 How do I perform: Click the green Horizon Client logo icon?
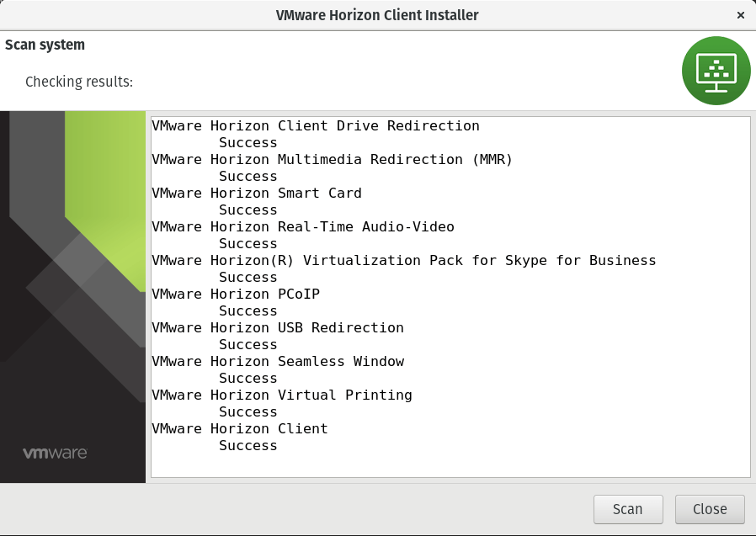point(716,71)
